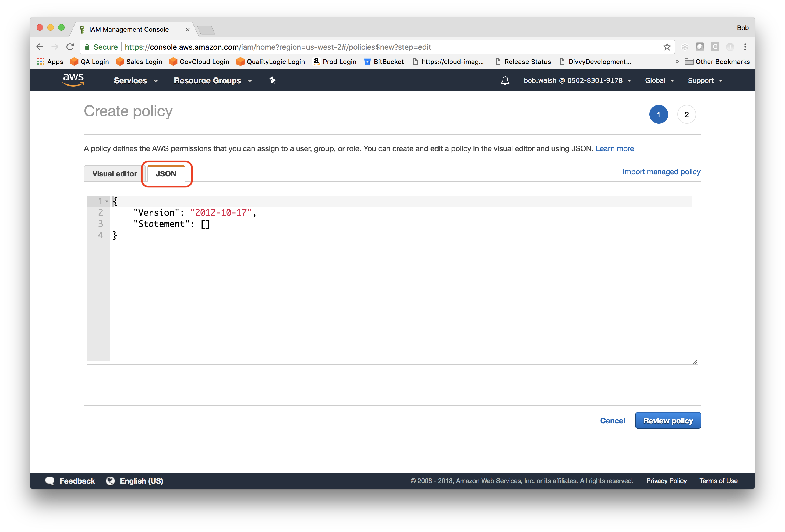Open the Privacy Policy footer link
785x532 pixels.
click(666, 481)
